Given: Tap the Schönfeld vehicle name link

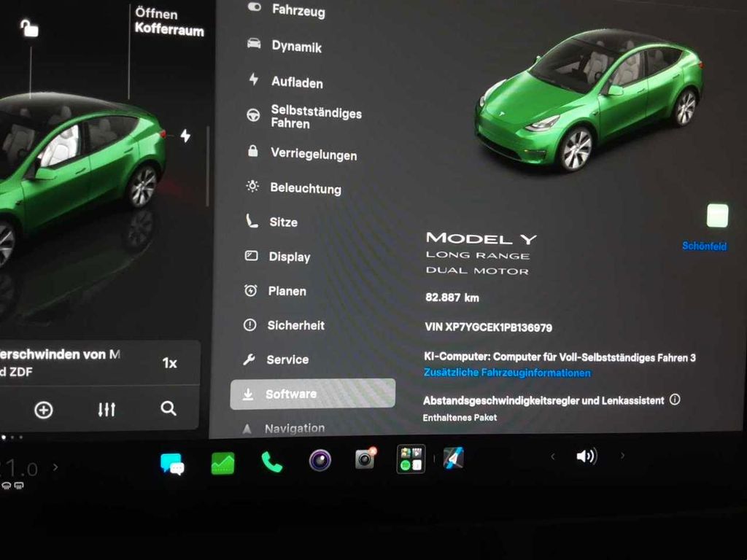Looking at the screenshot, I should pos(704,246).
